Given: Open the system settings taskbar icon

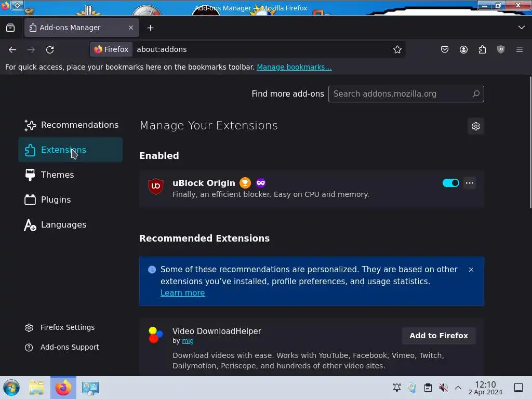Looking at the screenshot, I should pyautogui.click(x=90, y=388).
